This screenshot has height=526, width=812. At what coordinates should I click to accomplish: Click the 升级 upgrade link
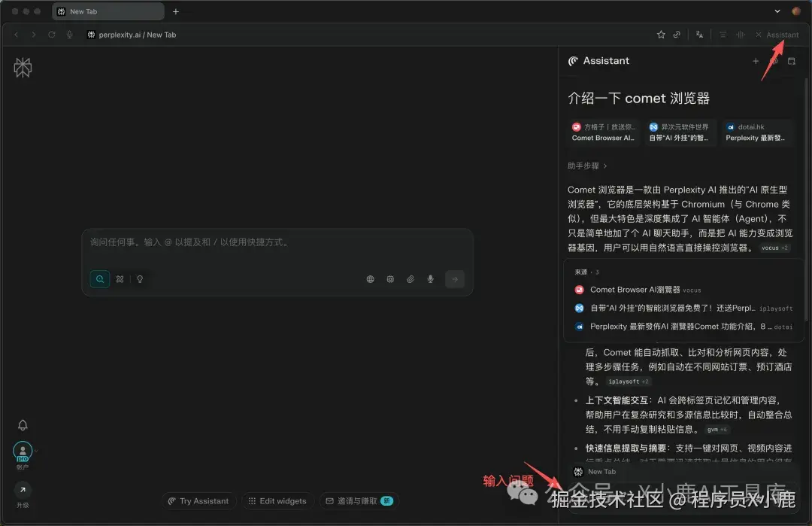pyautogui.click(x=23, y=493)
